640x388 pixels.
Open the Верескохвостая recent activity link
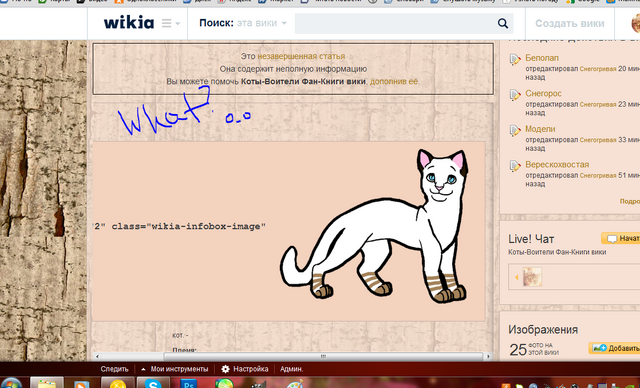(x=557, y=164)
